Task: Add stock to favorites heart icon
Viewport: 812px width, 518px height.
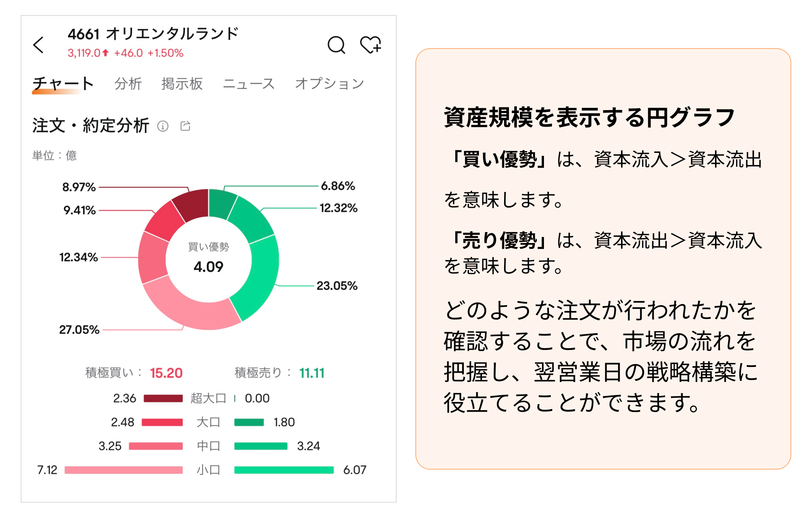Action: tap(370, 45)
